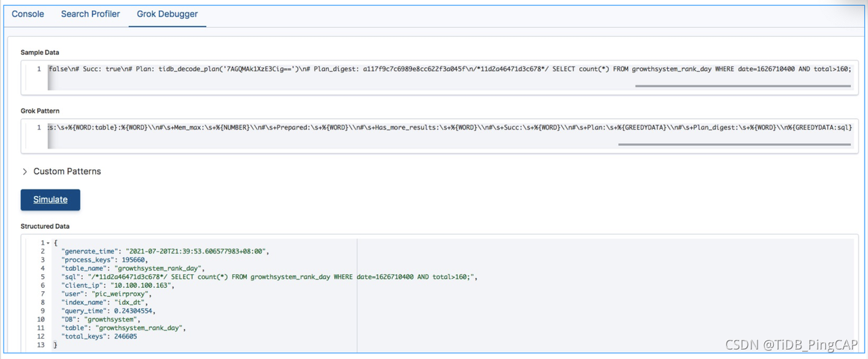Click the Sample Data horizontal scrollbar

click(x=742, y=86)
